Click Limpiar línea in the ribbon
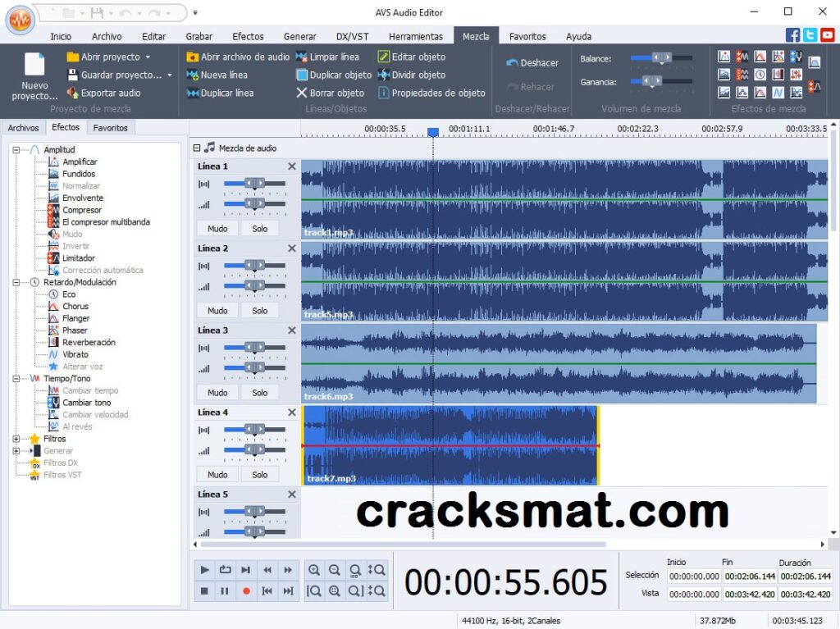 [327, 57]
